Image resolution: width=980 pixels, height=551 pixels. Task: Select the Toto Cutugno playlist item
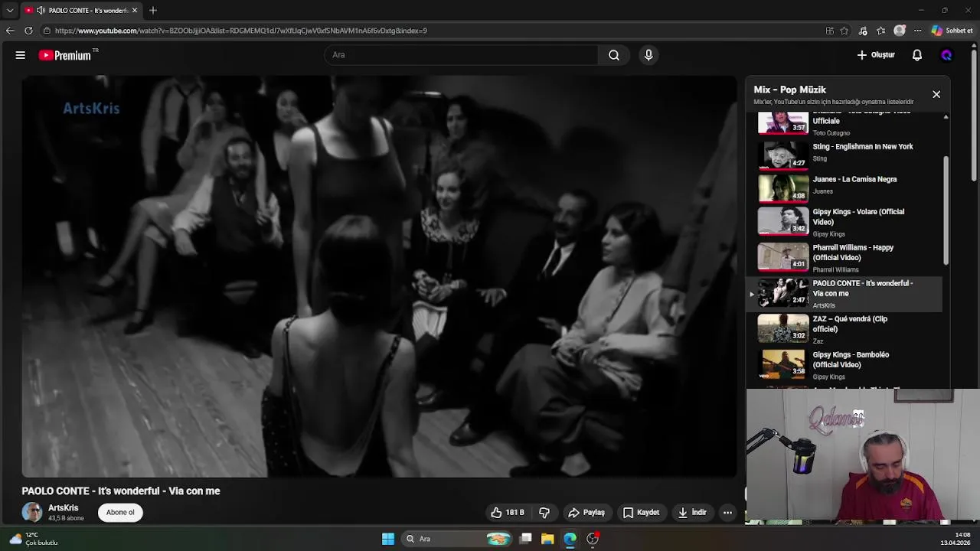point(845,123)
